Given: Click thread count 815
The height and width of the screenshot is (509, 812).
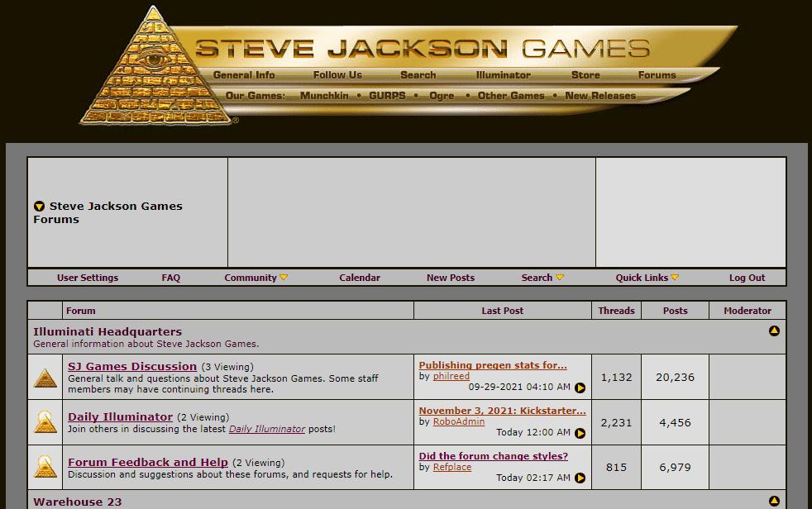Looking at the screenshot, I should [x=616, y=468].
